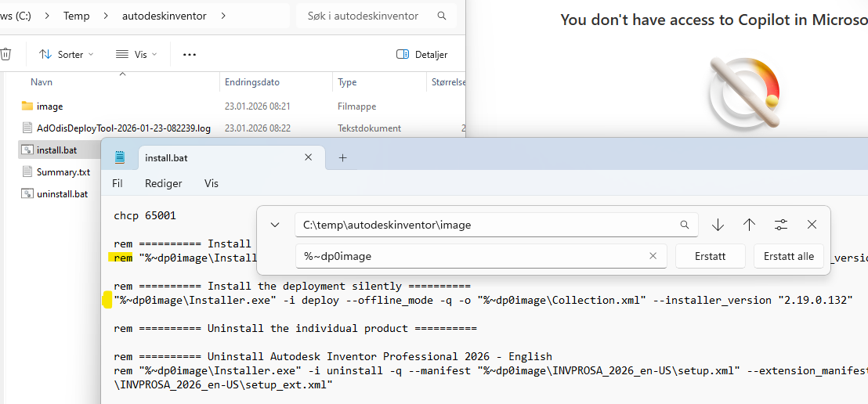
Task: Click the search magnifier in the find field
Action: [x=685, y=225]
